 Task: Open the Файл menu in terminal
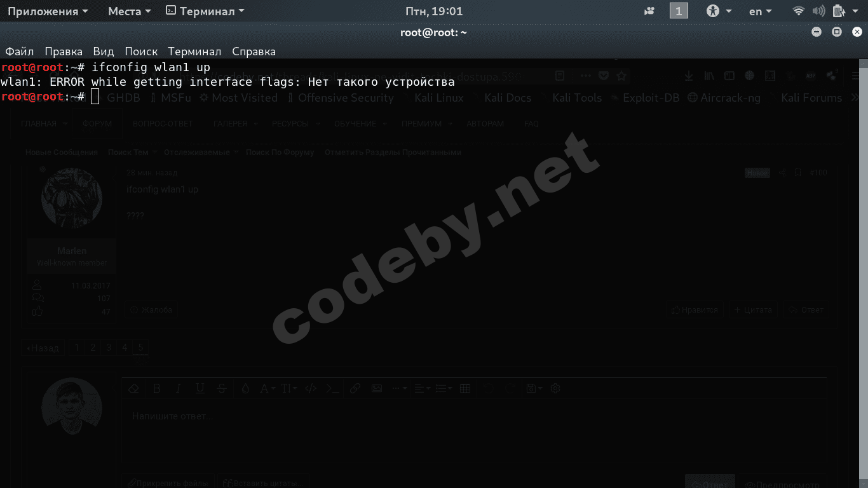[20, 51]
